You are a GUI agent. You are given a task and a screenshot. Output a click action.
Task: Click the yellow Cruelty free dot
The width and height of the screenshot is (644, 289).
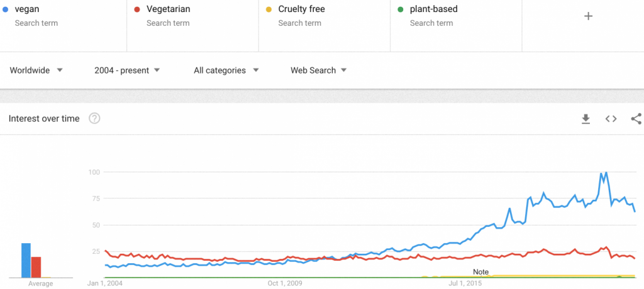click(269, 10)
